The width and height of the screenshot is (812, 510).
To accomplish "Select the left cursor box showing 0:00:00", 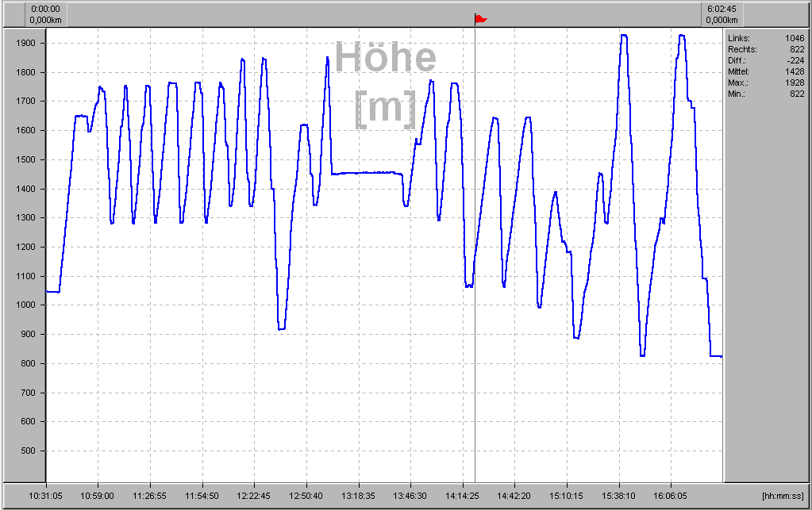I will (47, 14).
